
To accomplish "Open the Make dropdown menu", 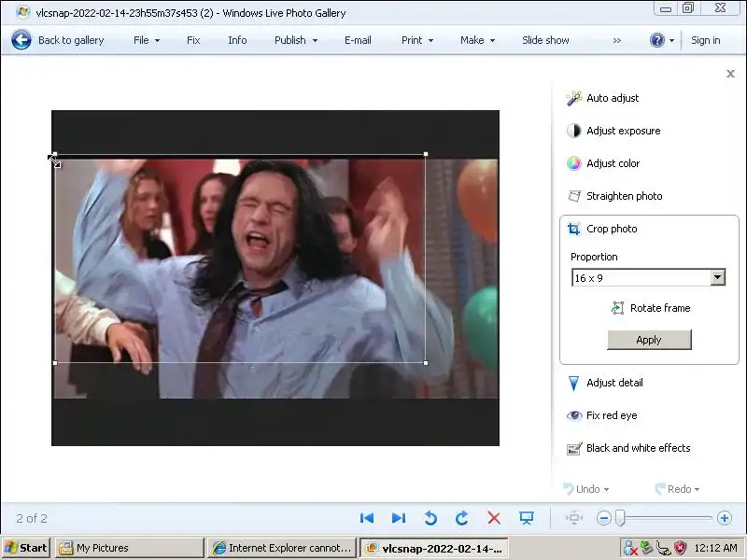I will click(x=477, y=40).
